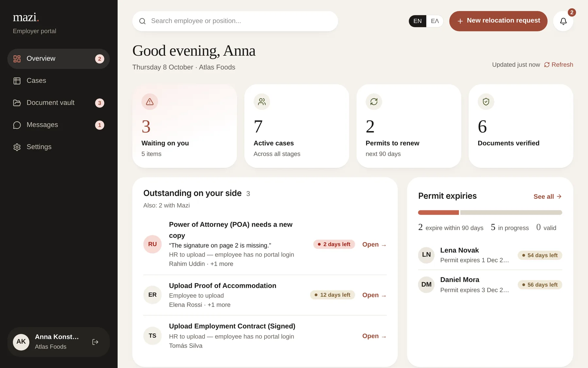Click the Document vault badge showing 3
The height and width of the screenshot is (368, 588).
100,103
